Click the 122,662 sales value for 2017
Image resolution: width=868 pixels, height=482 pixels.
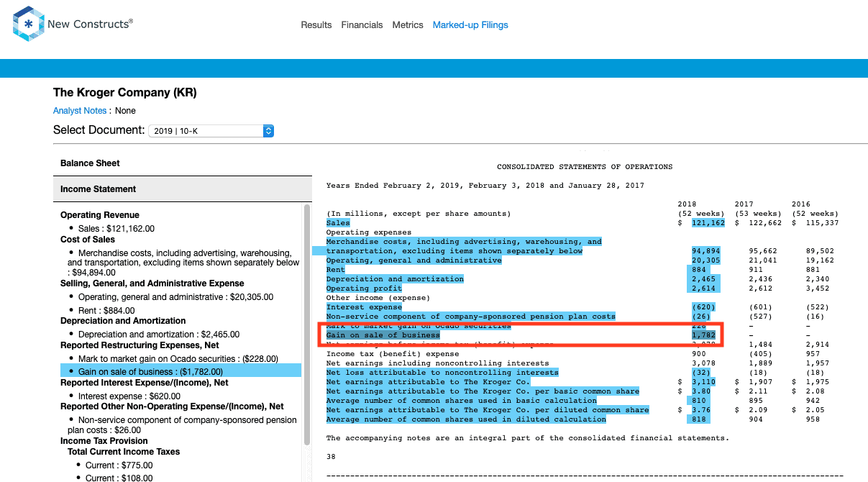tap(764, 223)
